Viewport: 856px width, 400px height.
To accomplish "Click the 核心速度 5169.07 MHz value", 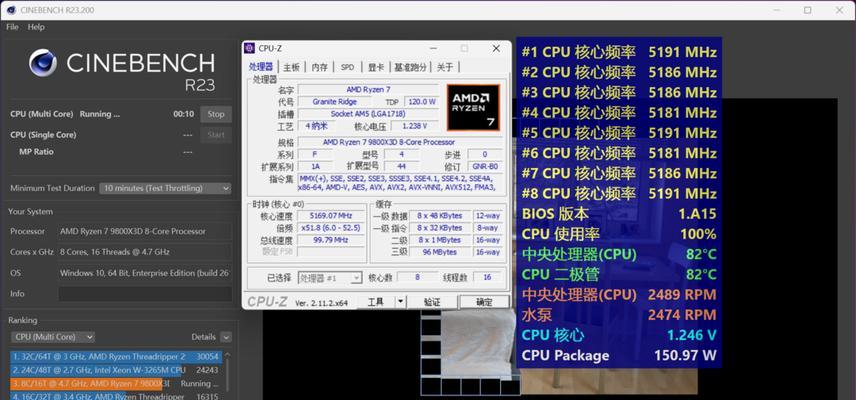I will 331,216.
